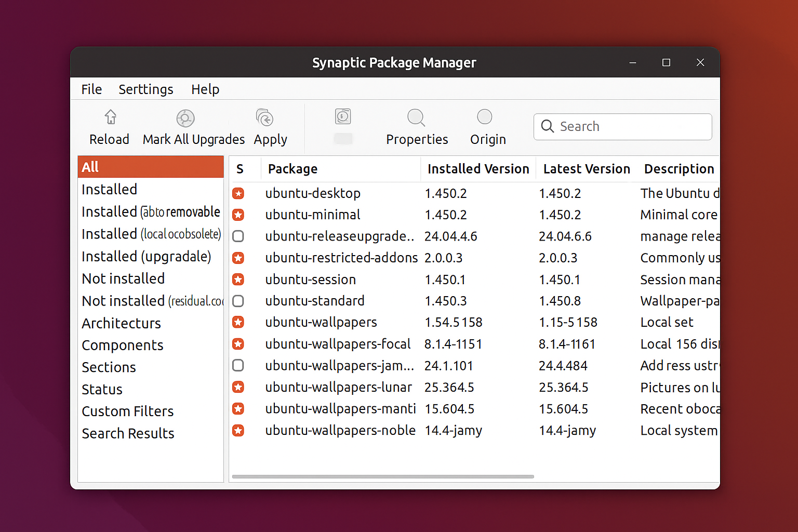Toggle the checkbox for ubuntu-releaseupgrade
Screen dimensions: 798x532
(238, 236)
